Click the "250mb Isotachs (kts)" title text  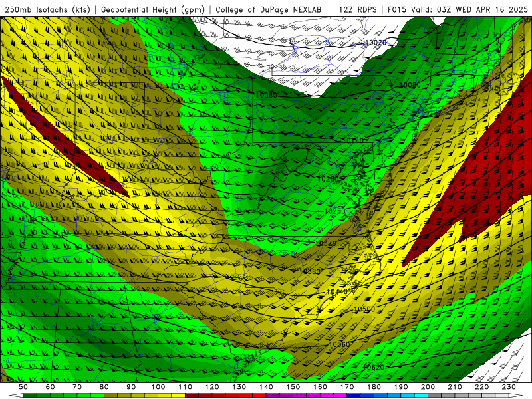point(47,10)
